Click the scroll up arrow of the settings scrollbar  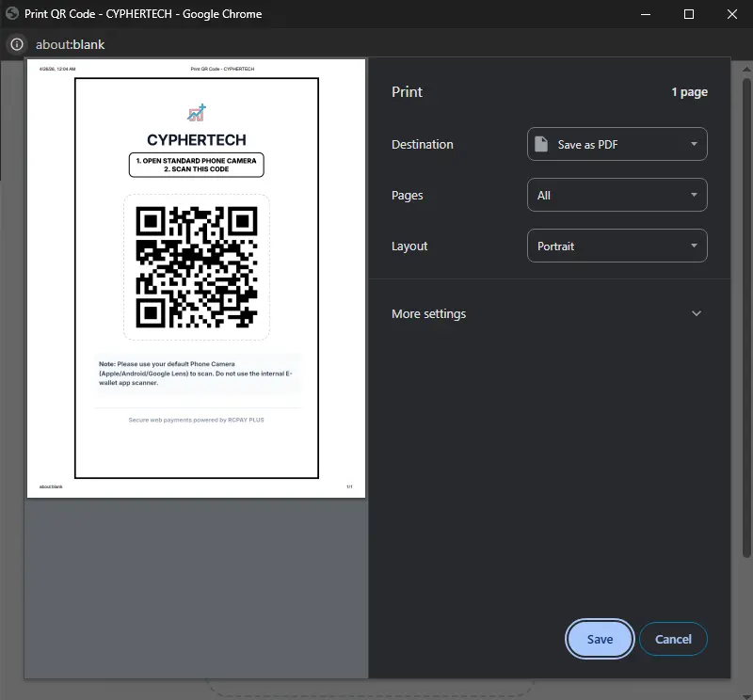pos(746,69)
